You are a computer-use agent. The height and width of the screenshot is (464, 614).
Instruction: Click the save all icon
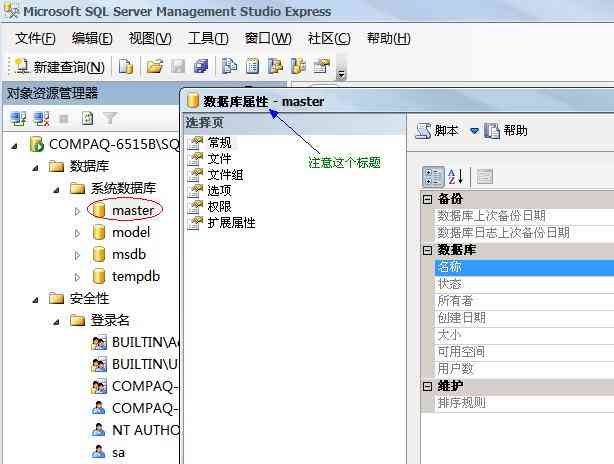pos(201,67)
